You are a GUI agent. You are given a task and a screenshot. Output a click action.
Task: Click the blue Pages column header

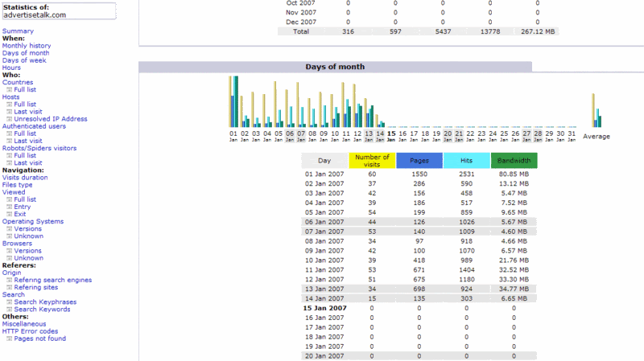tap(419, 161)
